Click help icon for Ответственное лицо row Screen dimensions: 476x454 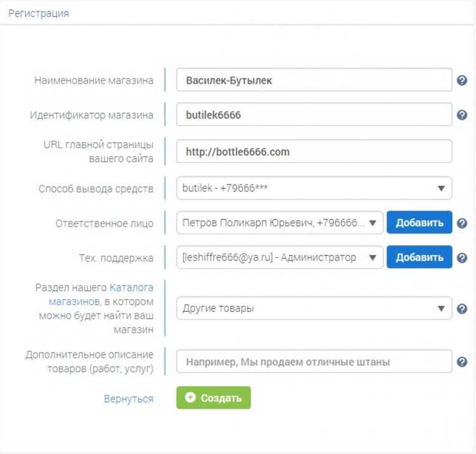coord(462,223)
